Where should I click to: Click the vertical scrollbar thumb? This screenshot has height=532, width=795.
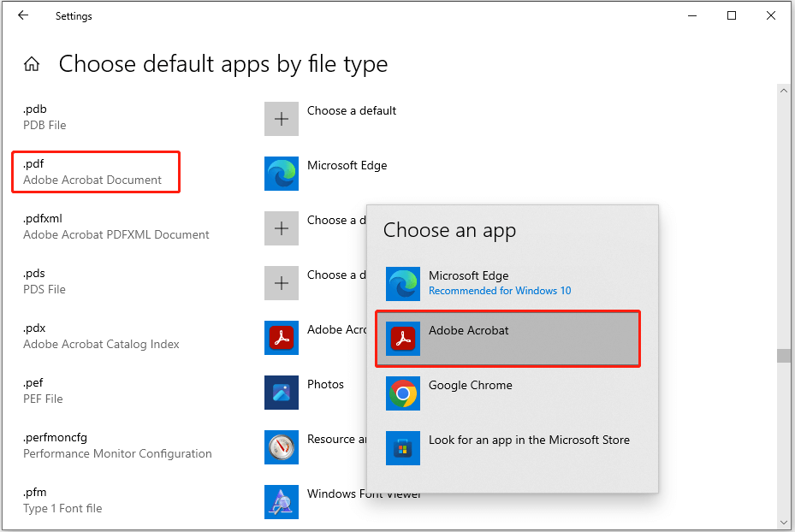(783, 356)
